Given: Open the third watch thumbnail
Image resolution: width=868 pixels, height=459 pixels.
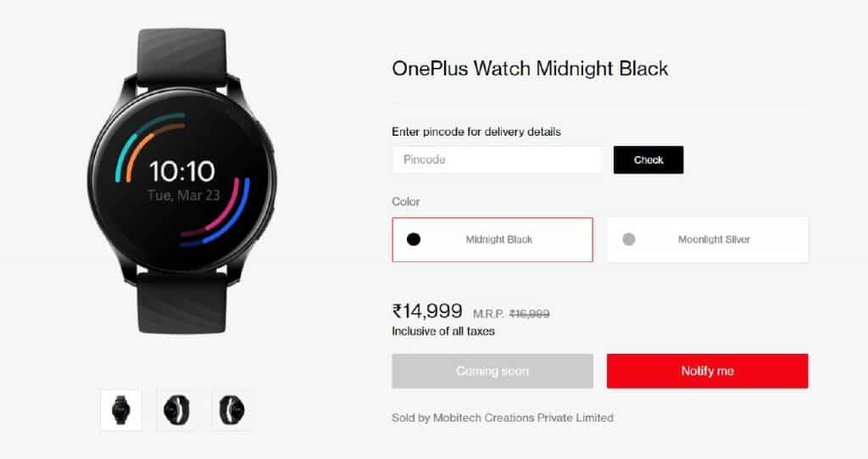Looking at the screenshot, I should (231, 411).
